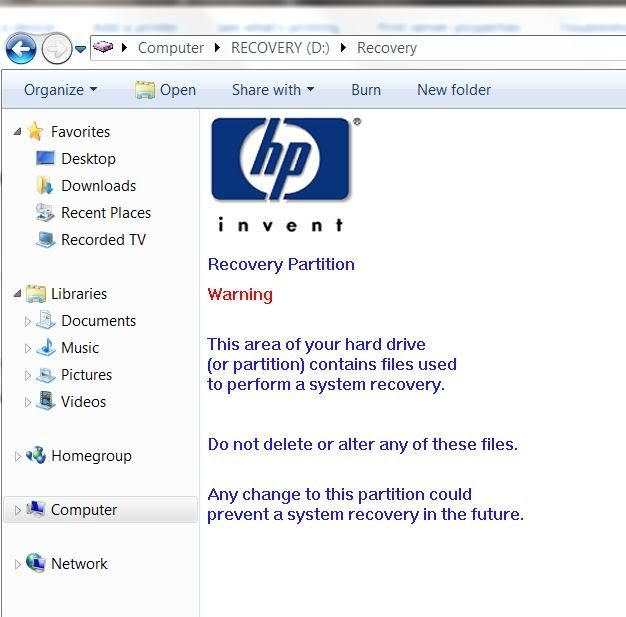The height and width of the screenshot is (617, 626).
Task: Click the Computer monitor icon
Action: (36, 509)
